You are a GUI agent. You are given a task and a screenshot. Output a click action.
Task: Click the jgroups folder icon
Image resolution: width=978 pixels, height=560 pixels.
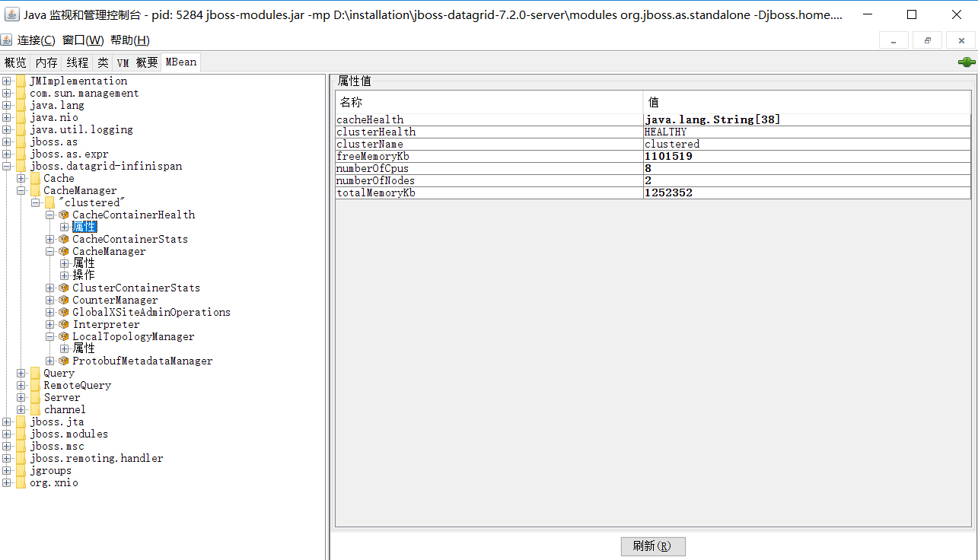click(x=21, y=471)
